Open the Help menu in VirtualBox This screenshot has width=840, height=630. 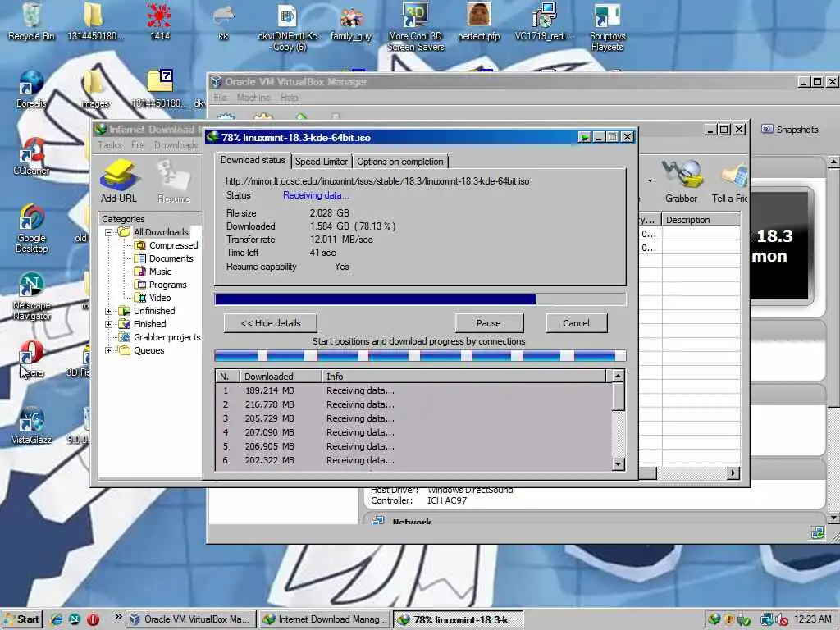[289, 98]
